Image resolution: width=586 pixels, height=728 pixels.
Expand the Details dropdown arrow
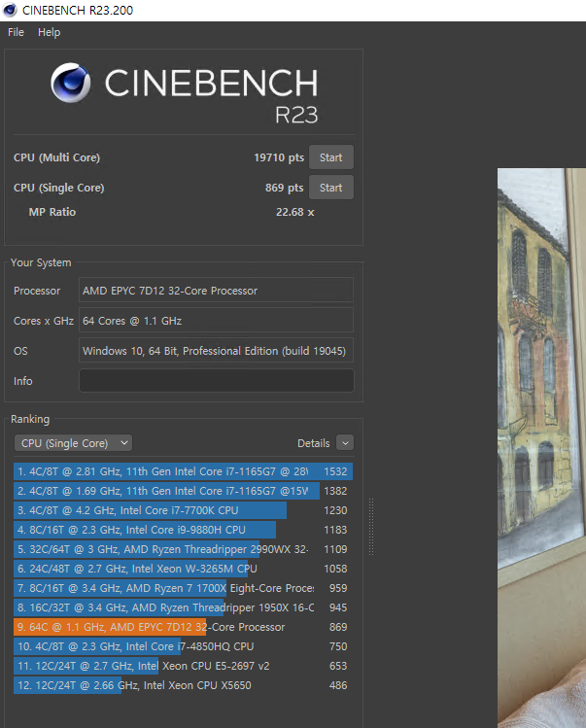tap(345, 443)
